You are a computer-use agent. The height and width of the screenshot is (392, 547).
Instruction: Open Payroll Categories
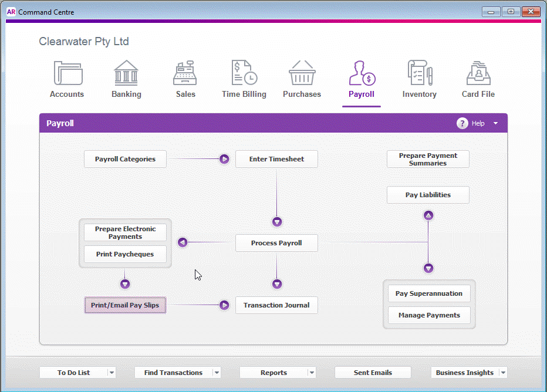[x=125, y=159]
